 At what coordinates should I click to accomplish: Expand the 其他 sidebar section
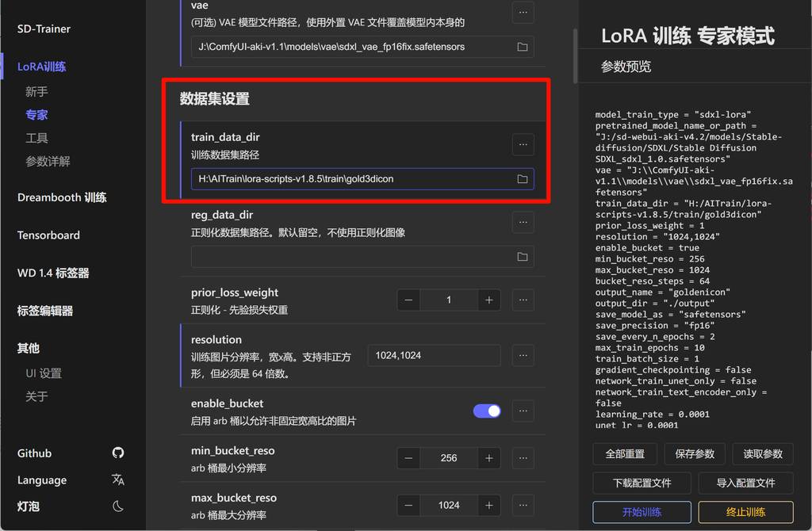coord(29,348)
